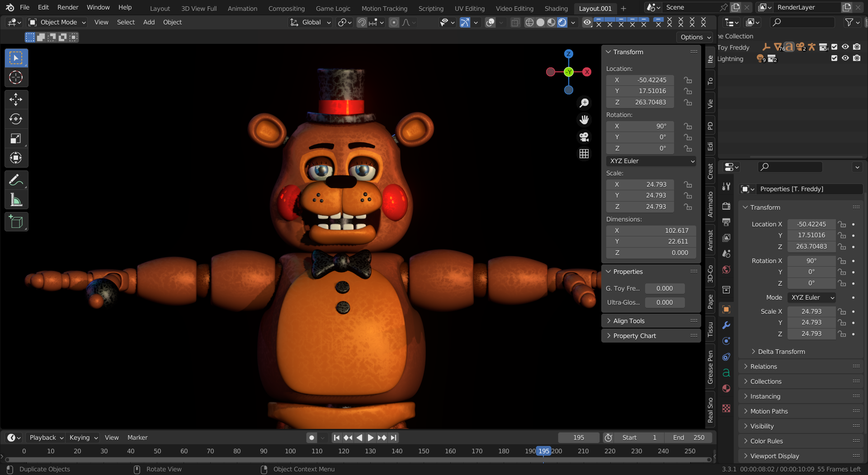The image size is (868, 475).
Task: Switch to the Scripting workspace tab
Action: pyautogui.click(x=431, y=8)
